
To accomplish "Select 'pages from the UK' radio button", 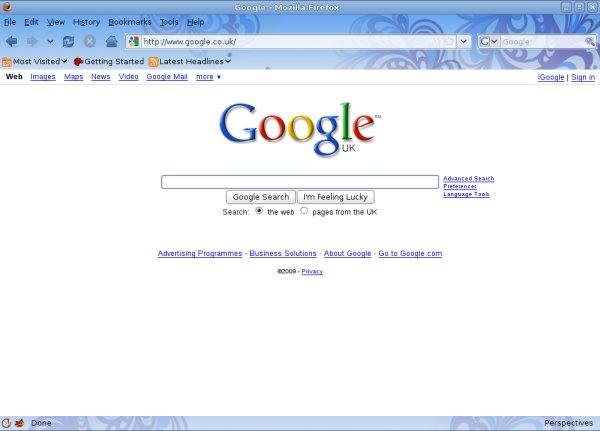I will pos(304,211).
